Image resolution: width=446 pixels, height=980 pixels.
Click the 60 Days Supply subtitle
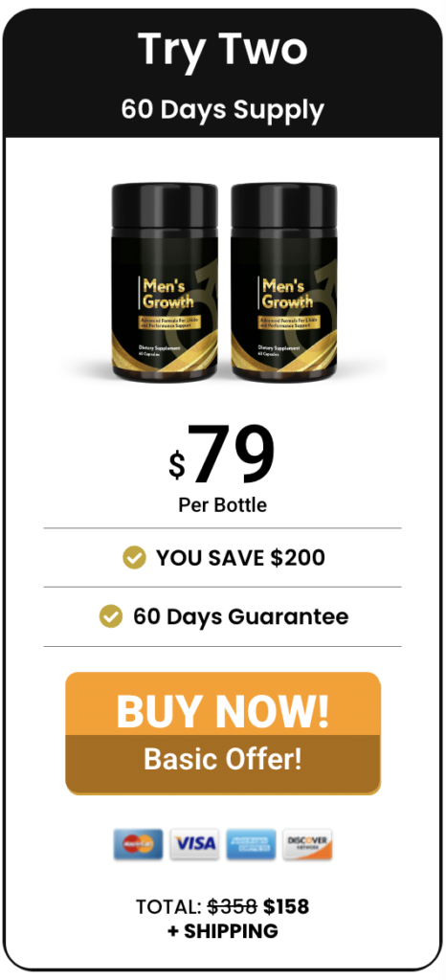(x=222, y=109)
